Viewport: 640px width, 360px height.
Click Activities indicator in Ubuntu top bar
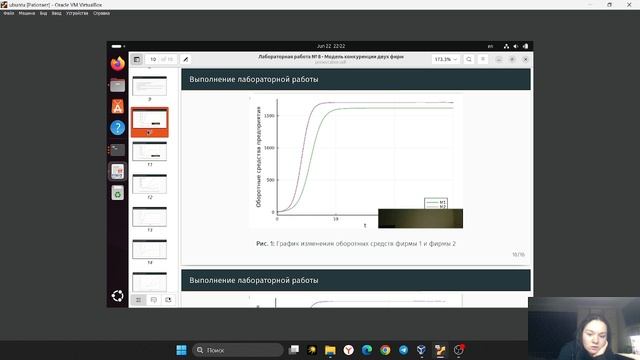pyautogui.click(x=117, y=46)
